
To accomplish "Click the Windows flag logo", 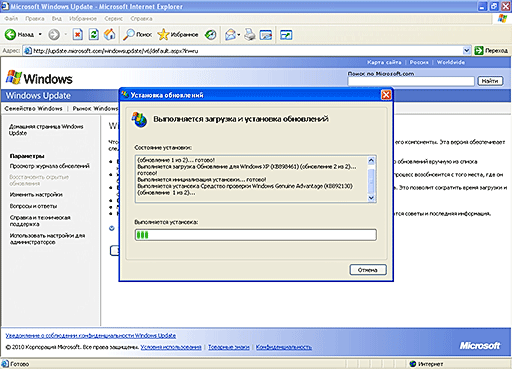I will (14, 77).
